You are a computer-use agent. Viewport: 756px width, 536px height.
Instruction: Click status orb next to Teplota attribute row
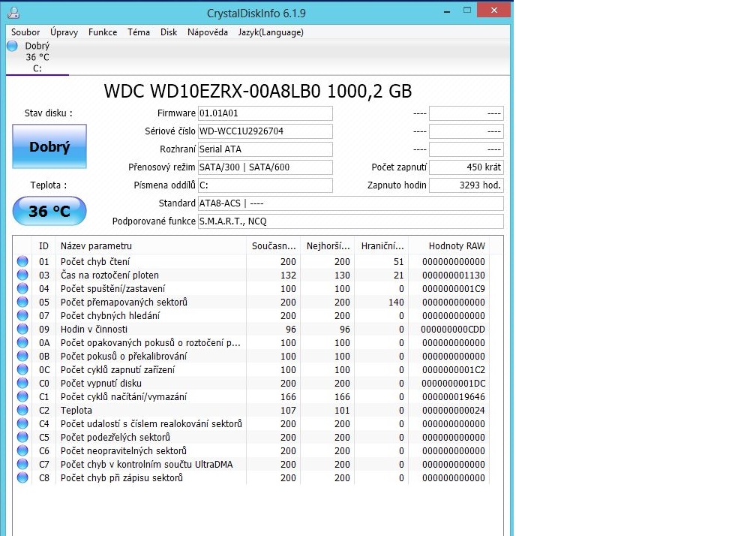pyautogui.click(x=22, y=411)
